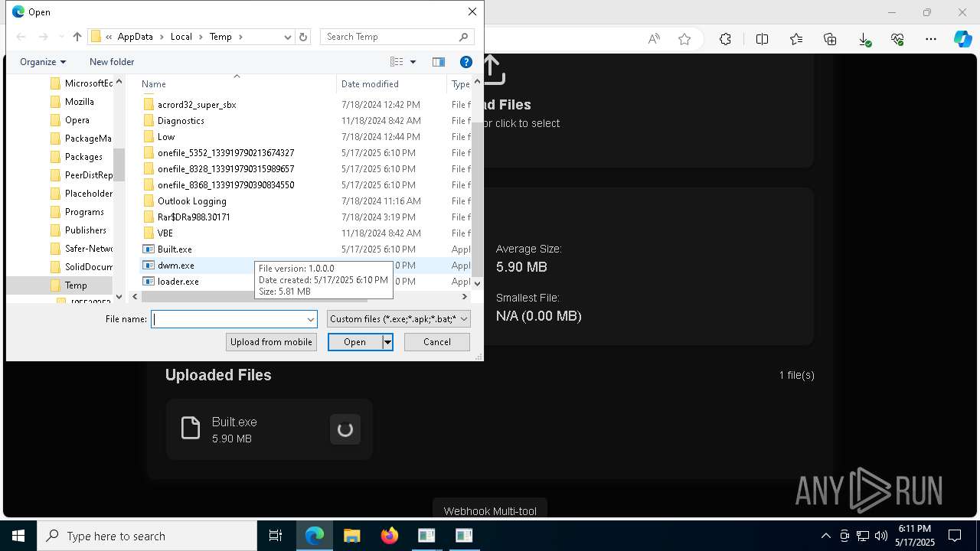
Task: Click the Open button
Action: (x=355, y=342)
